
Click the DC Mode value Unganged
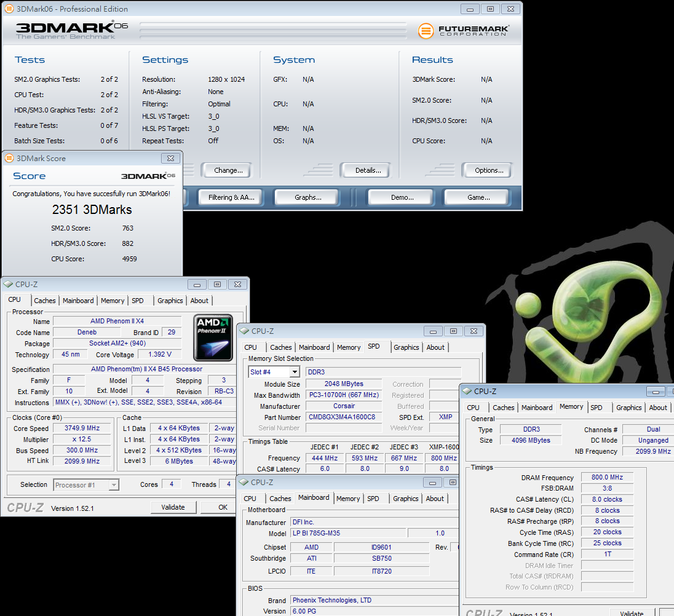pos(649,440)
